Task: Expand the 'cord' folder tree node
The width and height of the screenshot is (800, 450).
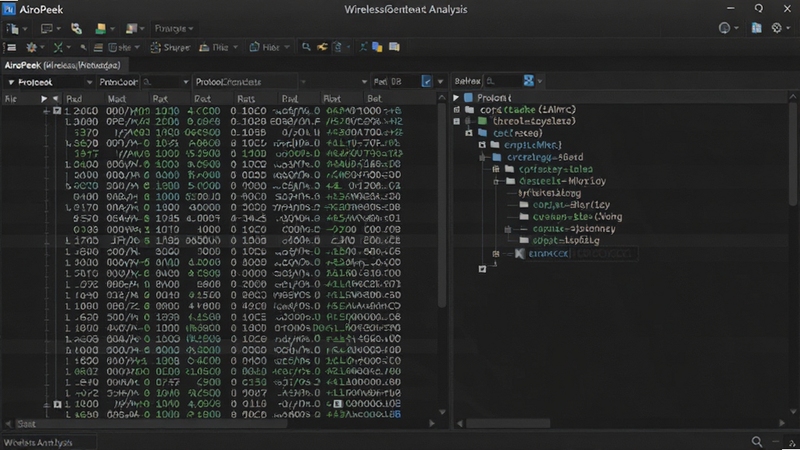Action: coord(457,110)
